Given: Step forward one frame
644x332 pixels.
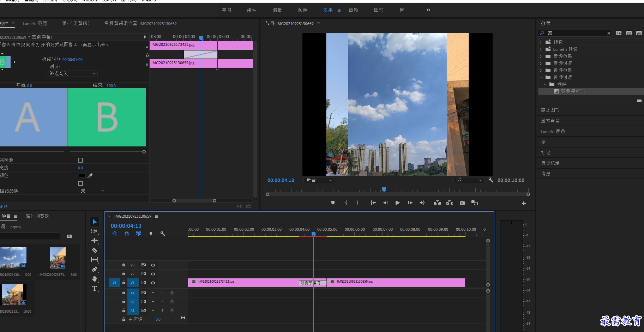Looking at the screenshot, I should [410, 203].
